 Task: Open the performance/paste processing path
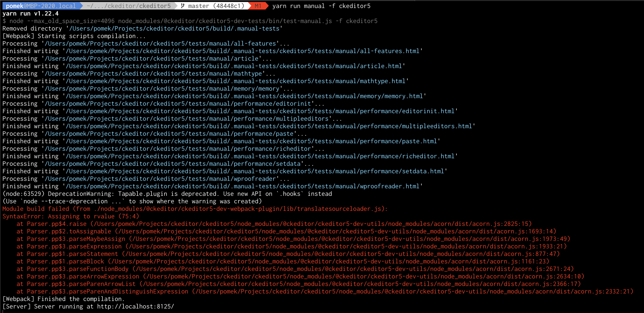[169, 133]
